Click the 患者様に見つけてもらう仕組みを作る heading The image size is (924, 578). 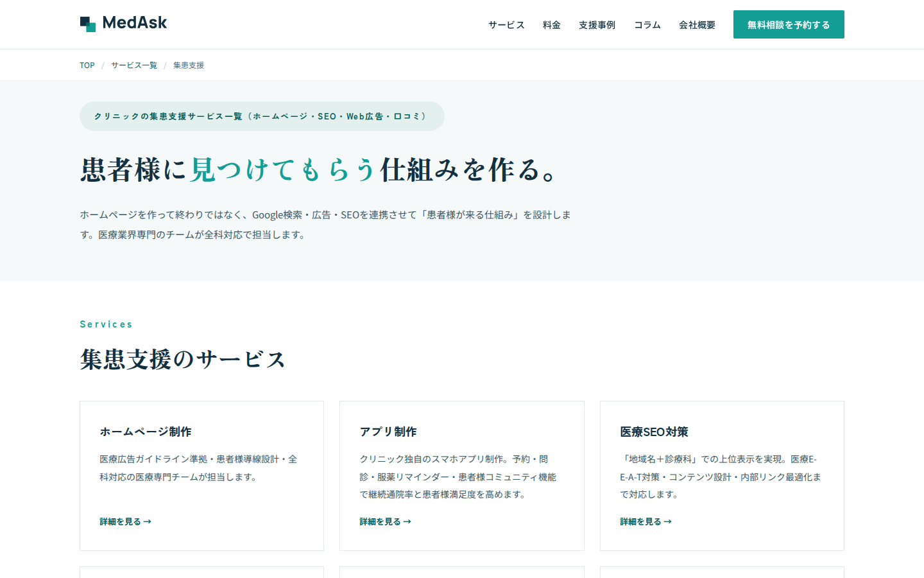[319, 170]
